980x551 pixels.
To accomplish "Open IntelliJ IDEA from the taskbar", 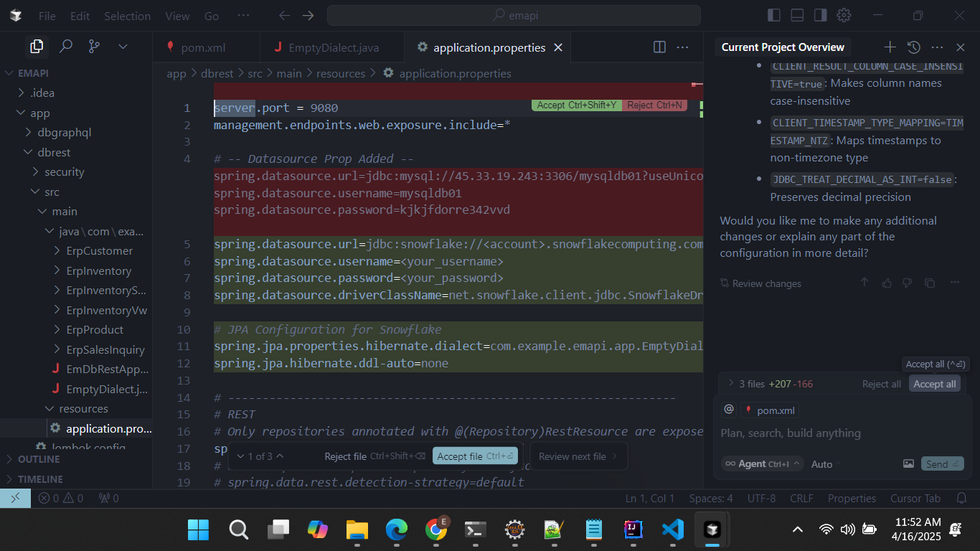I will click(633, 529).
